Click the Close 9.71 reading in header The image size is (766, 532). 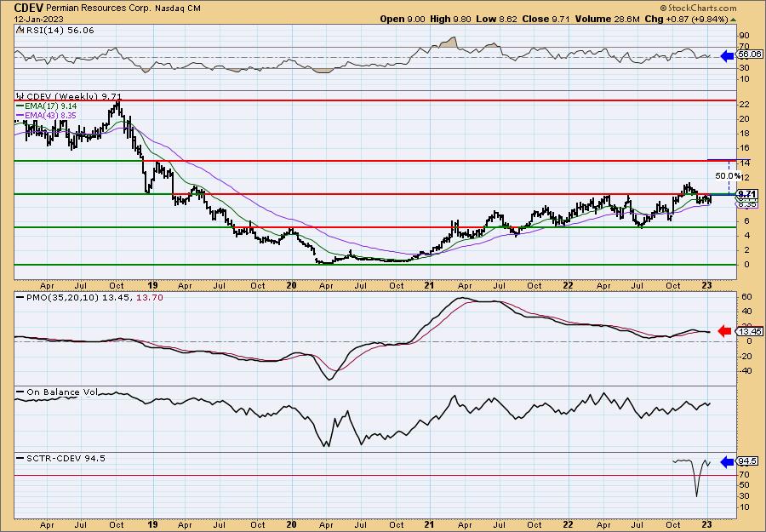546,19
